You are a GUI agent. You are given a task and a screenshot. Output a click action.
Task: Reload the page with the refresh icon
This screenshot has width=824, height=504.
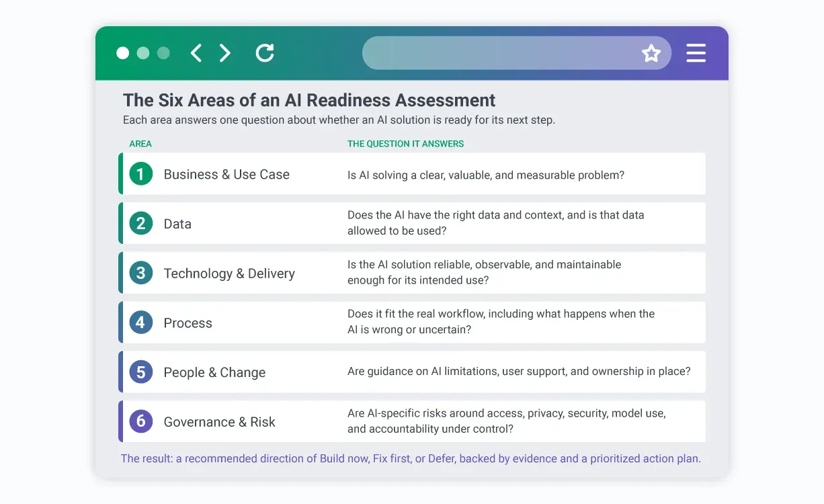click(265, 53)
